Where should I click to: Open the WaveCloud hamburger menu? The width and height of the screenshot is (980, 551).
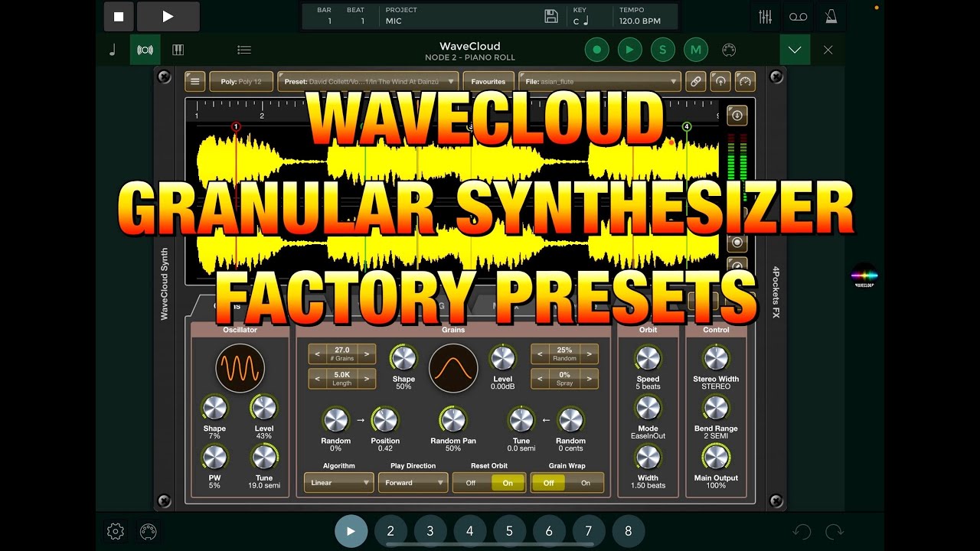(194, 81)
